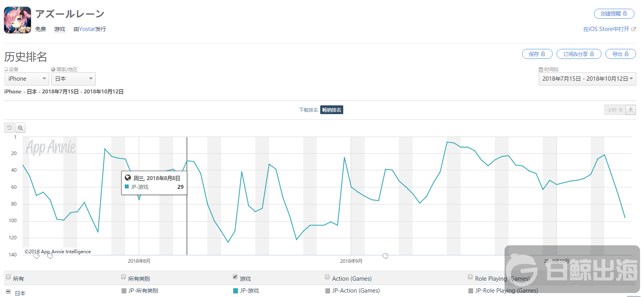Click the JP-所有类别 gray swatch
The image size is (644, 297).
[x=124, y=291]
